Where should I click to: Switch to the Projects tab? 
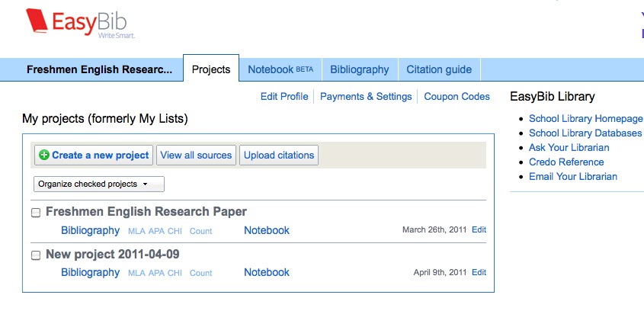tap(211, 69)
